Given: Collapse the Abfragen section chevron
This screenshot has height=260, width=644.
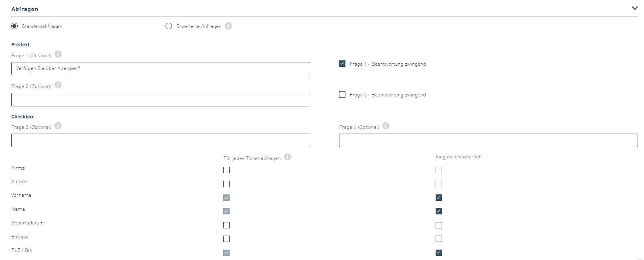Looking at the screenshot, I should (634, 8).
